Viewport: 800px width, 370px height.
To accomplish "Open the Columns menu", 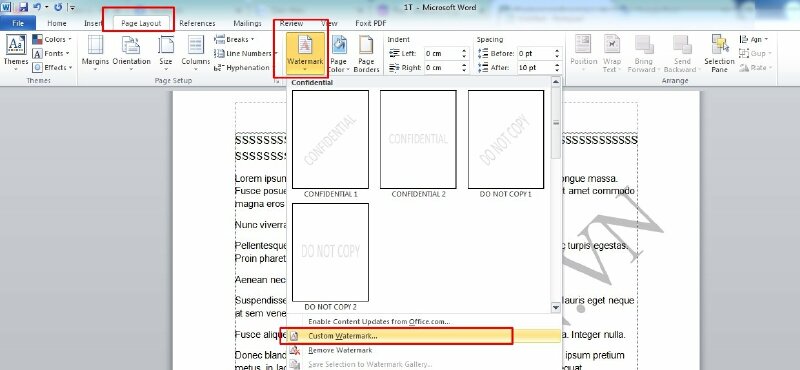I will [x=195, y=53].
